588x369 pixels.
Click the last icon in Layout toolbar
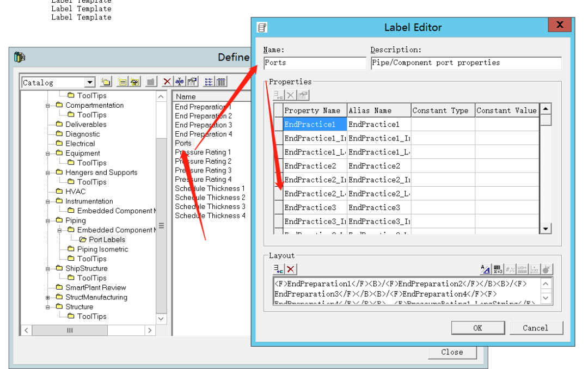coord(547,269)
